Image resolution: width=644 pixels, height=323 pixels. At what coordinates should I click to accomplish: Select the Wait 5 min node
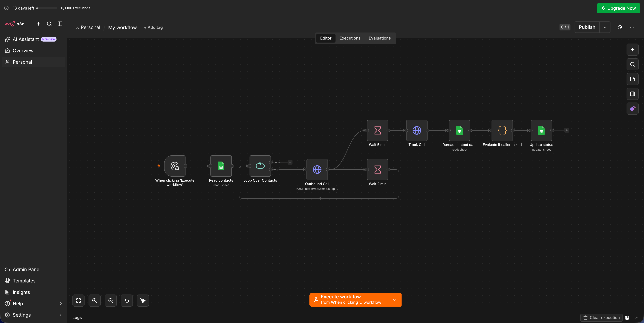(x=378, y=130)
